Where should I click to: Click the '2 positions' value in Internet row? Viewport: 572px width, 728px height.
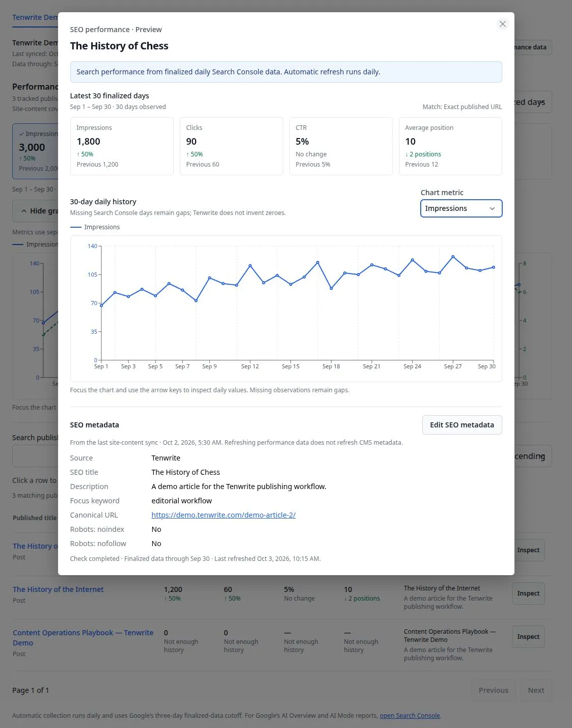click(x=362, y=599)
